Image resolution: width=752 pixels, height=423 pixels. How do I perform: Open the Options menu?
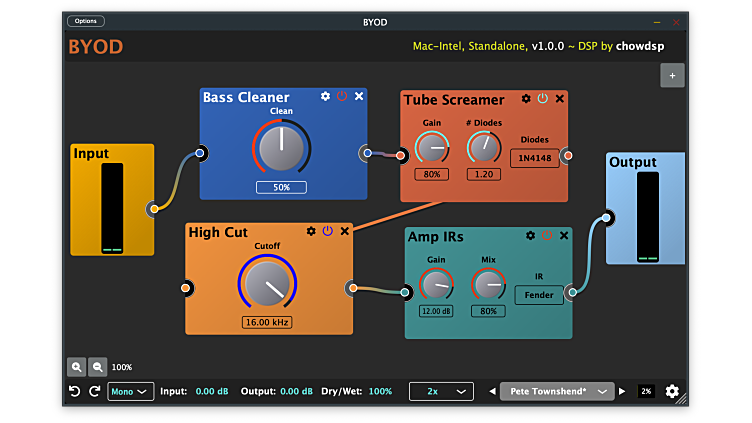86,21
